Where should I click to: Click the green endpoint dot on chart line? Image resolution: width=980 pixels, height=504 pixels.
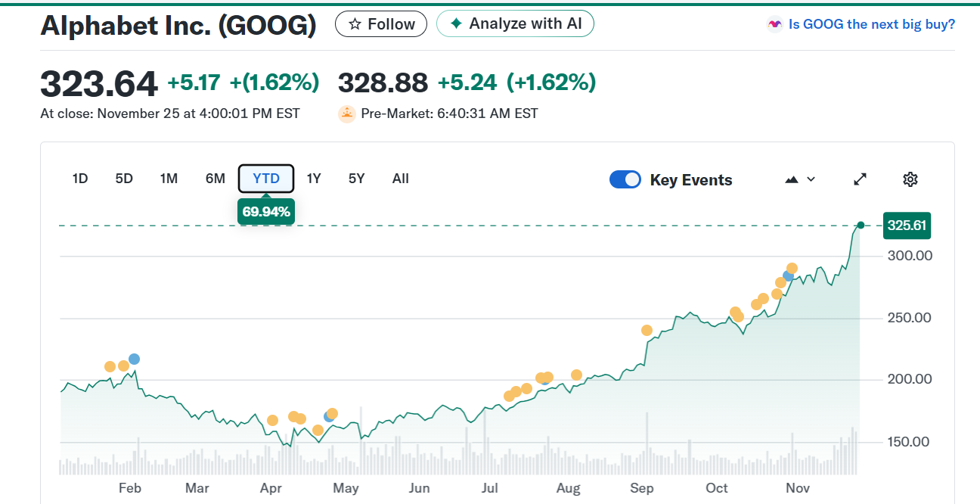[x=861, y=225]
